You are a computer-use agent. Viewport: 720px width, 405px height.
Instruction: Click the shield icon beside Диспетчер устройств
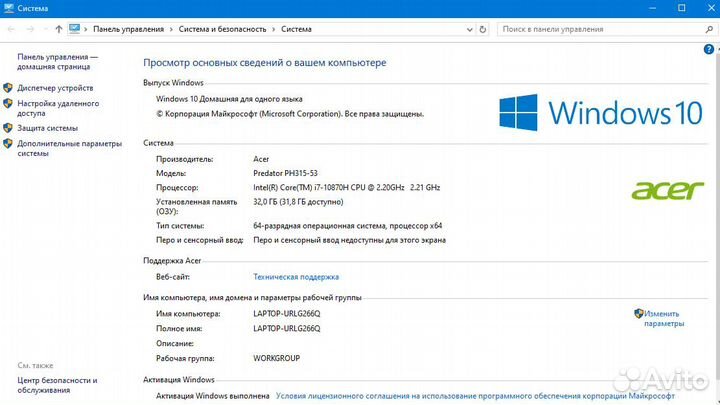click(8, 88)
